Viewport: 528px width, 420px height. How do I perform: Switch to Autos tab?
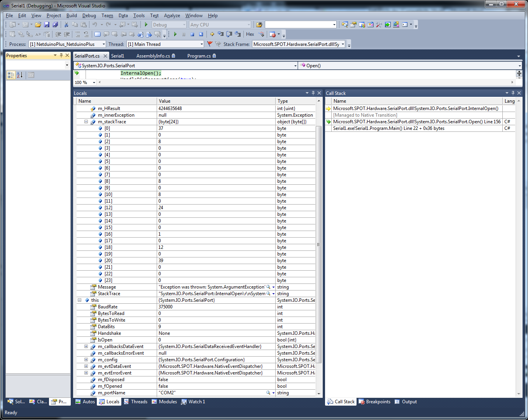click(x=85, y=402)
